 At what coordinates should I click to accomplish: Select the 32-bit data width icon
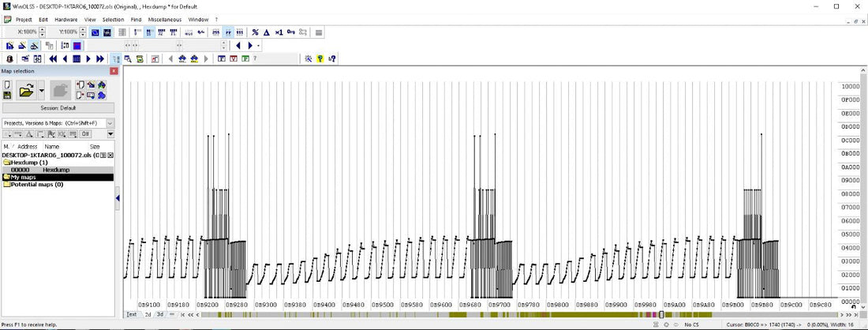pos(161,32)
